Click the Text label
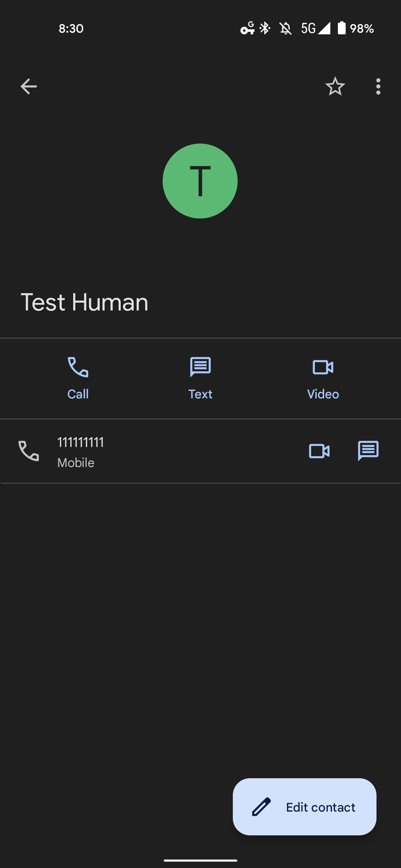 tap(200, 394)
